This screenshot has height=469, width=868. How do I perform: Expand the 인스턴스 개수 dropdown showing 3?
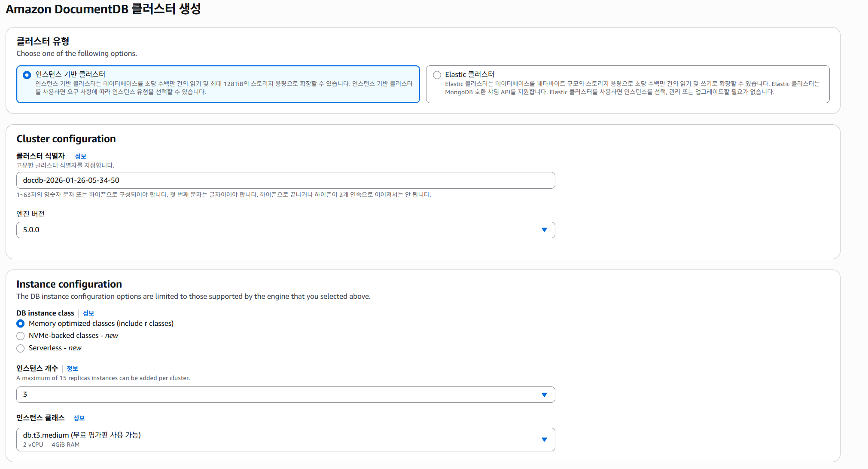(279, 395)
